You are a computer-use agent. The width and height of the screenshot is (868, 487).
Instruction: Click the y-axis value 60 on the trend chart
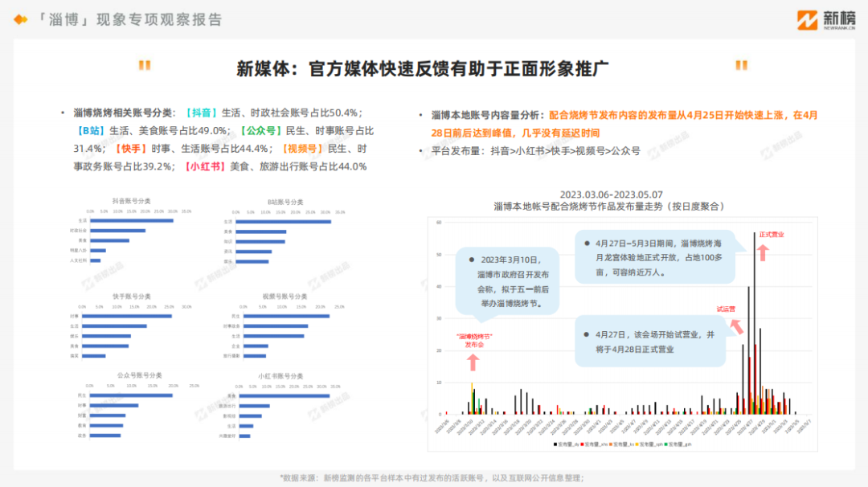439,223
